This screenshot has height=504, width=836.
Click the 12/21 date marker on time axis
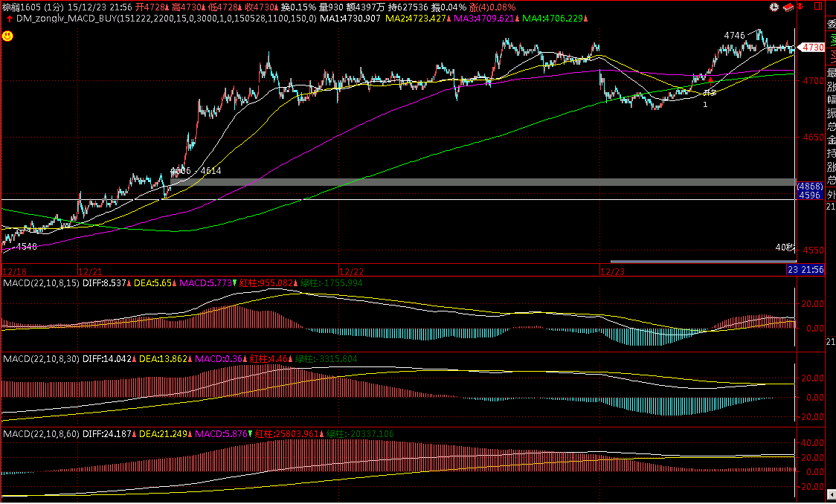90,272
